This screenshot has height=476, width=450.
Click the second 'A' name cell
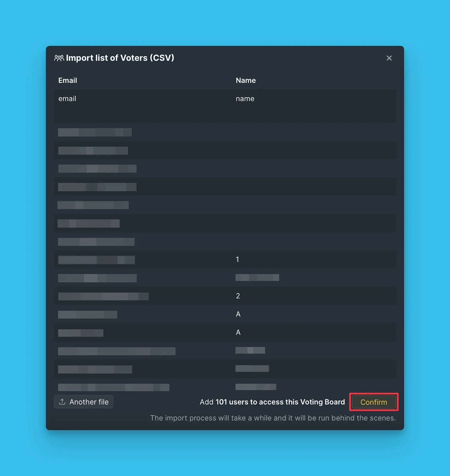[238, 332]
